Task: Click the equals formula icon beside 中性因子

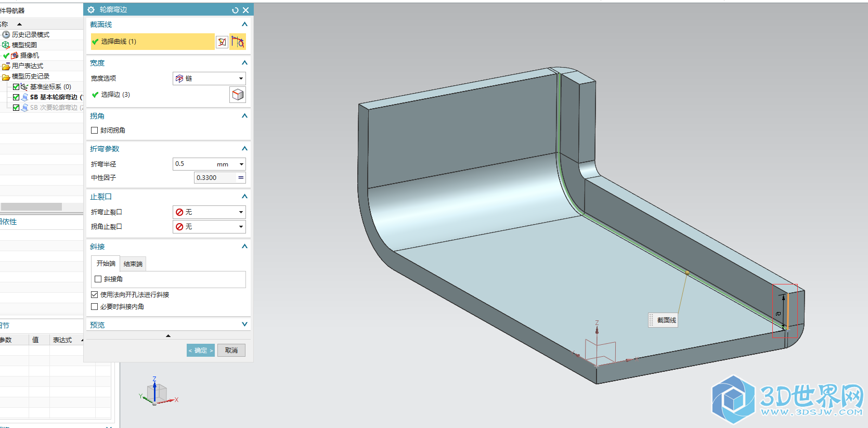Action: 241,177
